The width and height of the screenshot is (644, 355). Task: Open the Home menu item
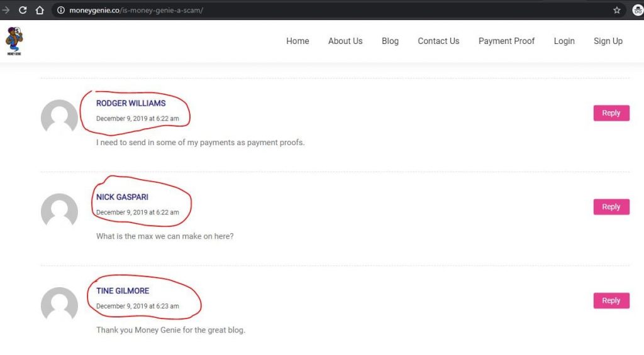coord(297,41)
